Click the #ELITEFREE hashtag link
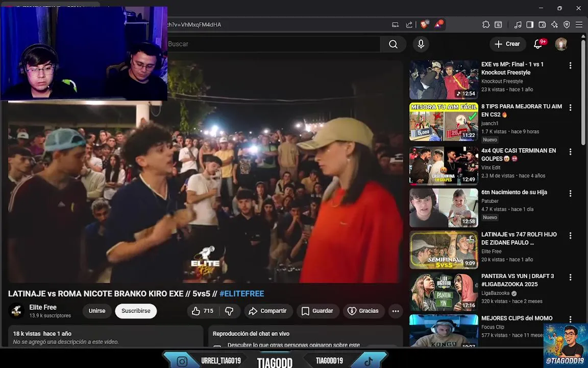The width and height of the screenshot is (588, 368). (241, 294)
